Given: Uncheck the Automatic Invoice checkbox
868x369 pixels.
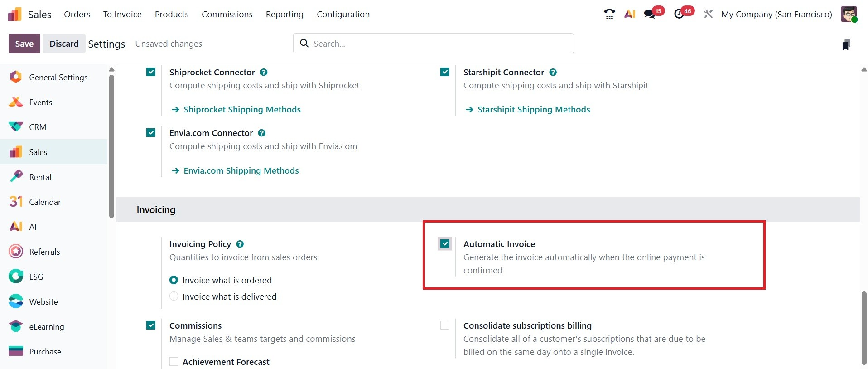Looking at the screenshot, I should 445,244.
